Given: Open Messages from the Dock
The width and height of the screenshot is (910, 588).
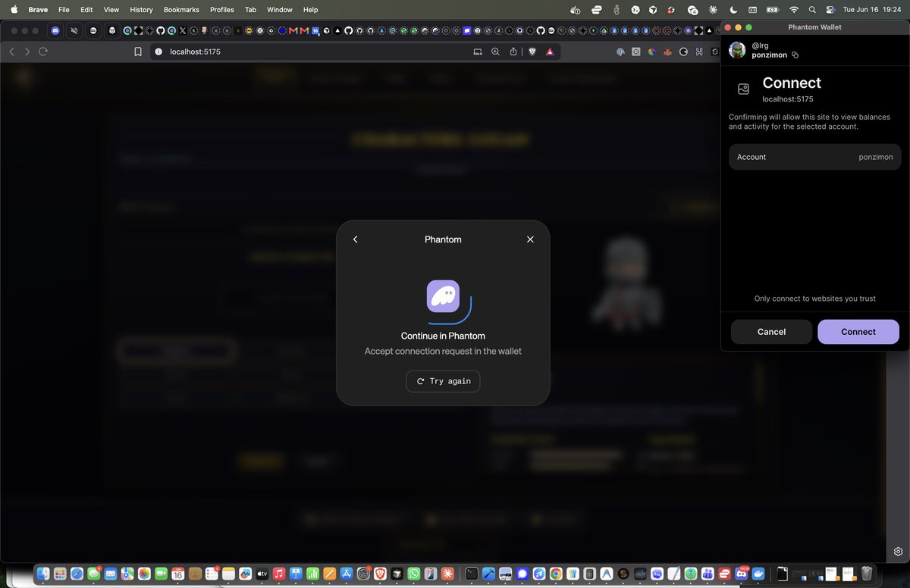Looking at the screenshot, I should click(x=93, y=574).
